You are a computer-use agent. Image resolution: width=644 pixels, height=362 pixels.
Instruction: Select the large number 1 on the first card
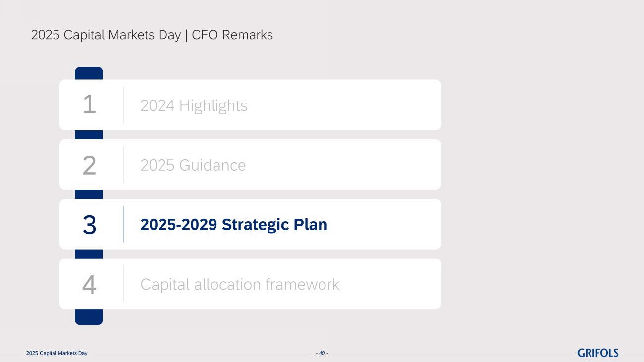point(89,105)
